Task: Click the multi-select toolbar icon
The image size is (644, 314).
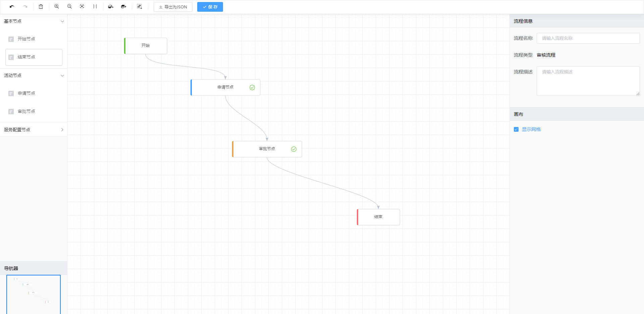Action: tap(140, 7)
